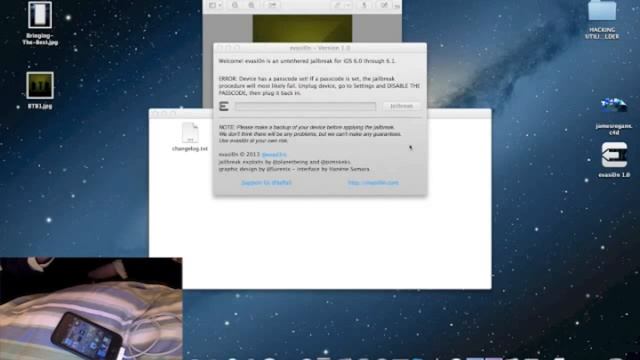Screen dimensions: 640x360
Task: Click the evasi0n window title bar
Action: [320, 48]
